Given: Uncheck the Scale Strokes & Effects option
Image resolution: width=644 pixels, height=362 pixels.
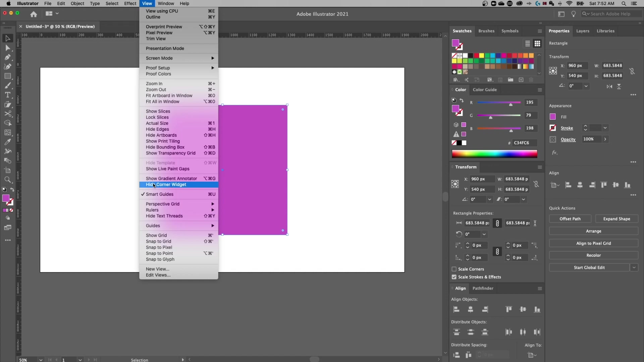Looking at the screenshot, I should pyautogui.click(x=454, y=277).
